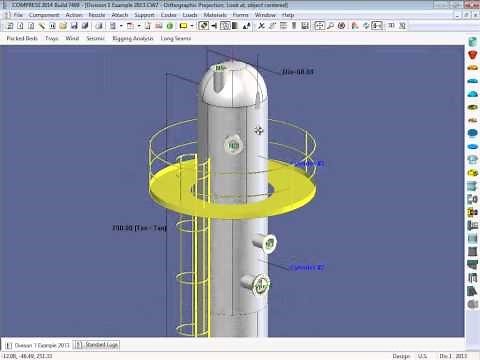Click the Div 1 2013 status entry
This screenshot has width=480, height=360.
[454, 356]
